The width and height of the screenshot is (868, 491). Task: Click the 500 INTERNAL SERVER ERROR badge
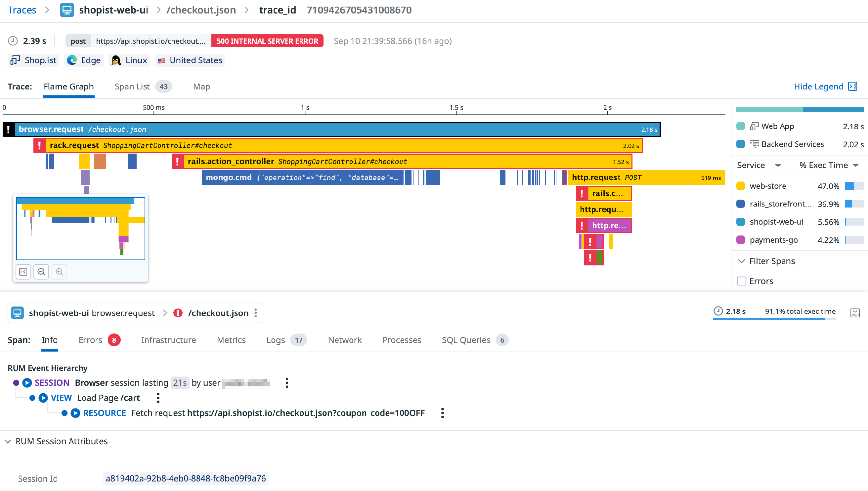(267, 41)
